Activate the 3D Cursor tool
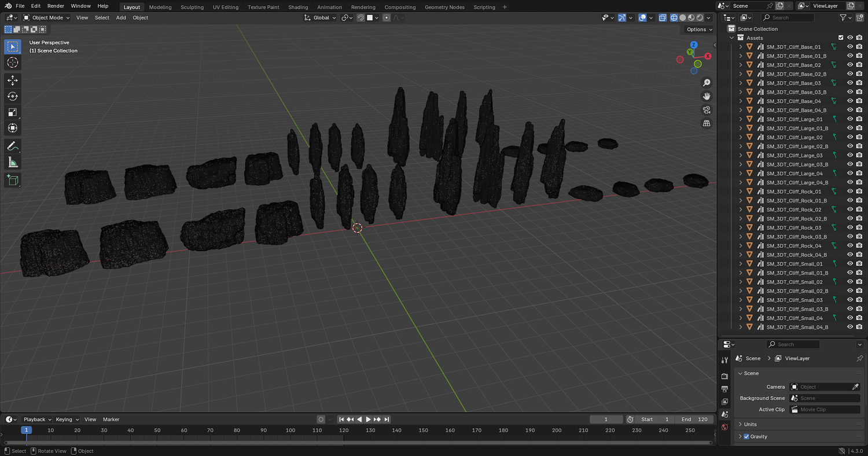The width and height of the screenshot is (868, 456). click(x=13, y=62)
